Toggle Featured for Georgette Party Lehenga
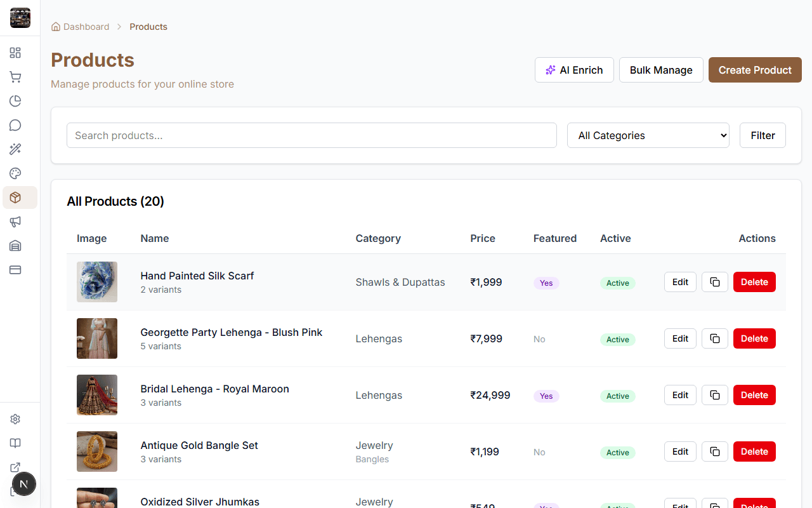812x508 pixels. (x=539, y=339)
